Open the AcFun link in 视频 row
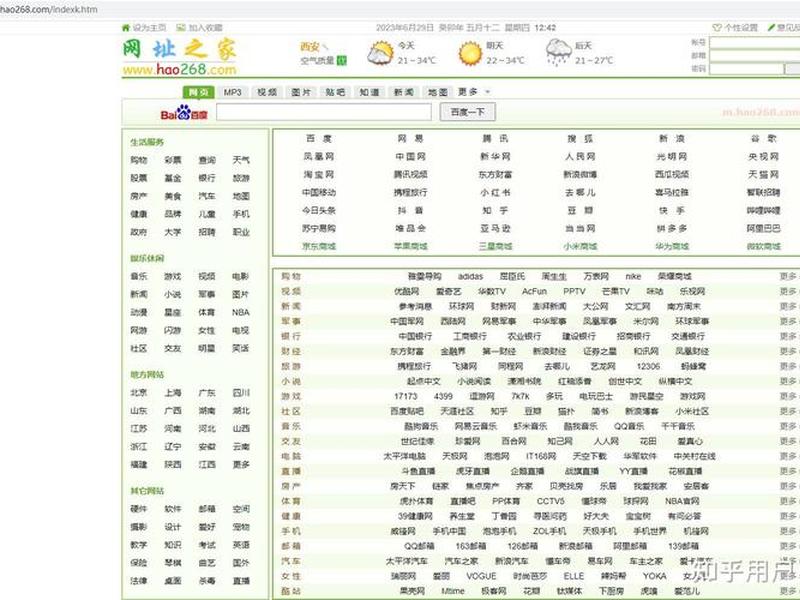800x600 pixels. (534, 291)
